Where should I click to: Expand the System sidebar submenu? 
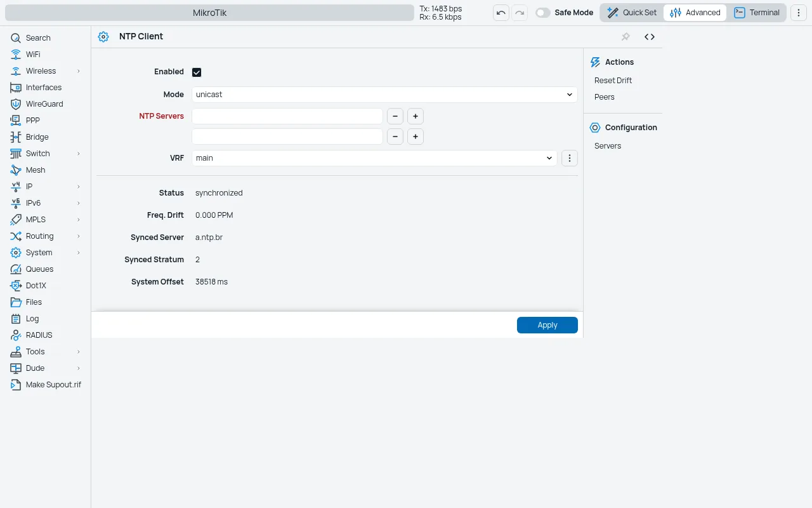[x=79, y=253]
